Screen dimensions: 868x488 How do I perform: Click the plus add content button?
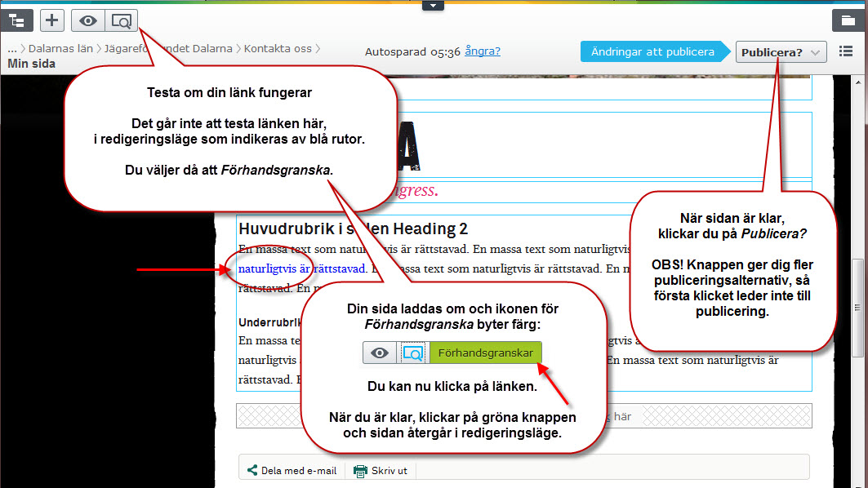click(x=51, y=20)
